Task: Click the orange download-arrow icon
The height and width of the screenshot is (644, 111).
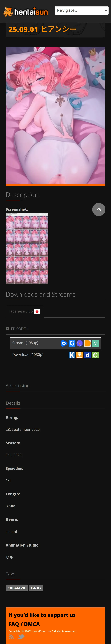Action: (80, 355)
